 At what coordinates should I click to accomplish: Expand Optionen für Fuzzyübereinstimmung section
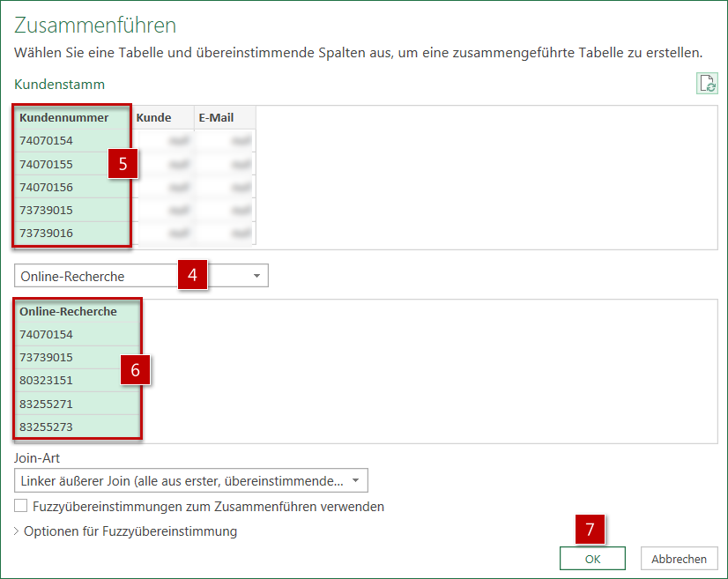click(x=125, y=531)
